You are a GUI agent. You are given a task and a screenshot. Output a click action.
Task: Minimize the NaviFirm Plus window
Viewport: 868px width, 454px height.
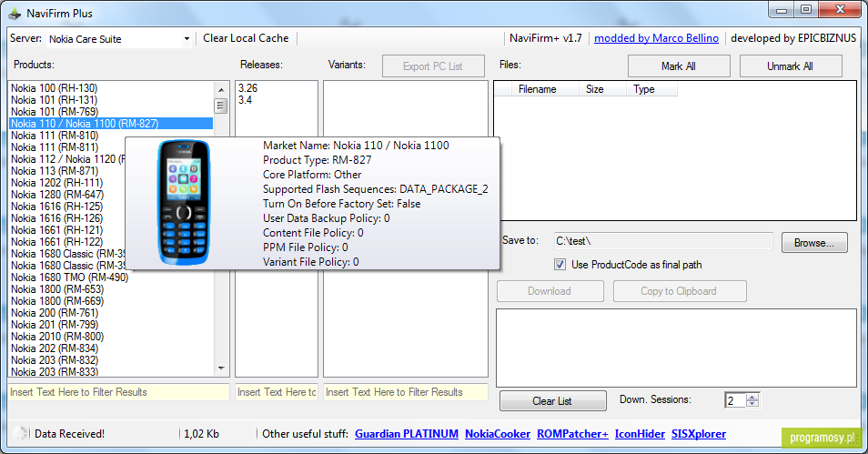pos(782,9)
